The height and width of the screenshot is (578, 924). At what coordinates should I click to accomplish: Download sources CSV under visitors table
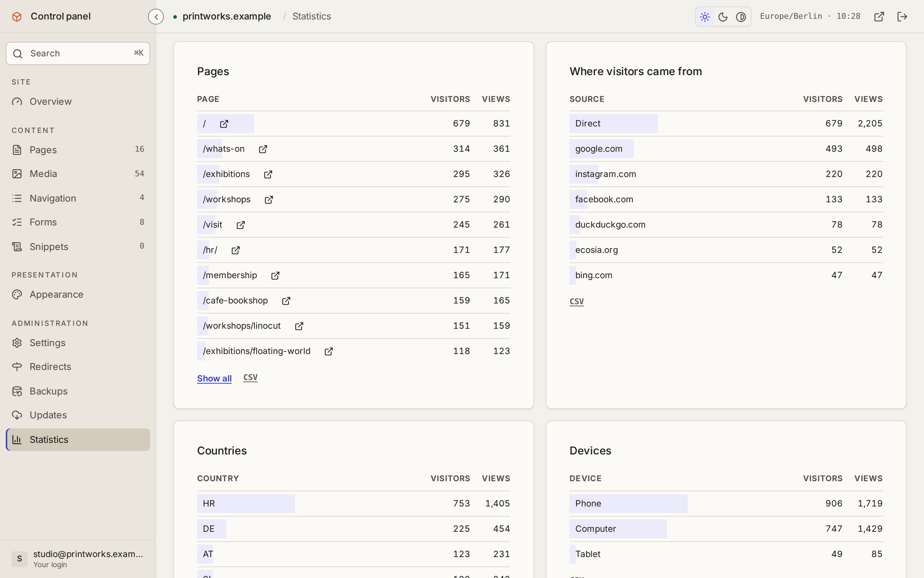(576, 301)
